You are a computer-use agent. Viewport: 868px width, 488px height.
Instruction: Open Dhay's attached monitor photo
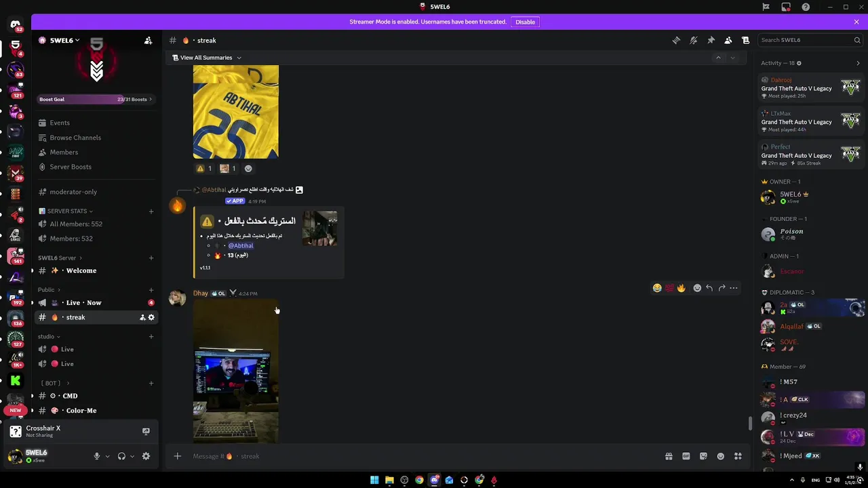(x=235, y=372)
